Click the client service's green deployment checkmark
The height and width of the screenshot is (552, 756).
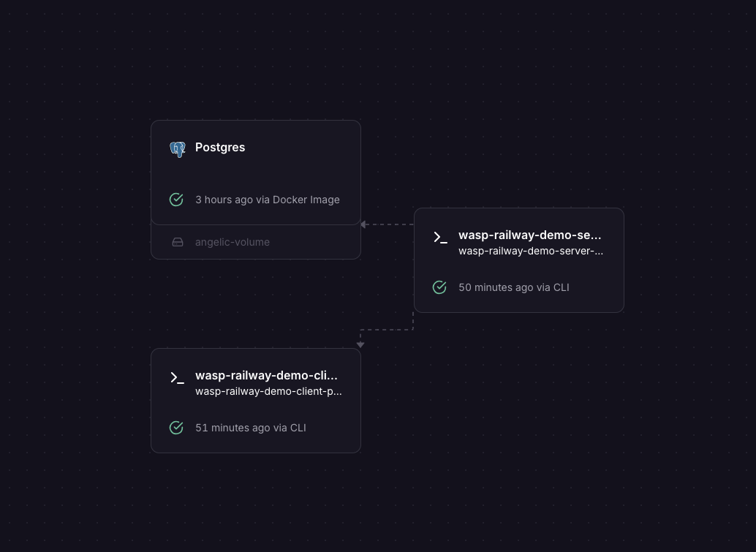coord(176,428)
